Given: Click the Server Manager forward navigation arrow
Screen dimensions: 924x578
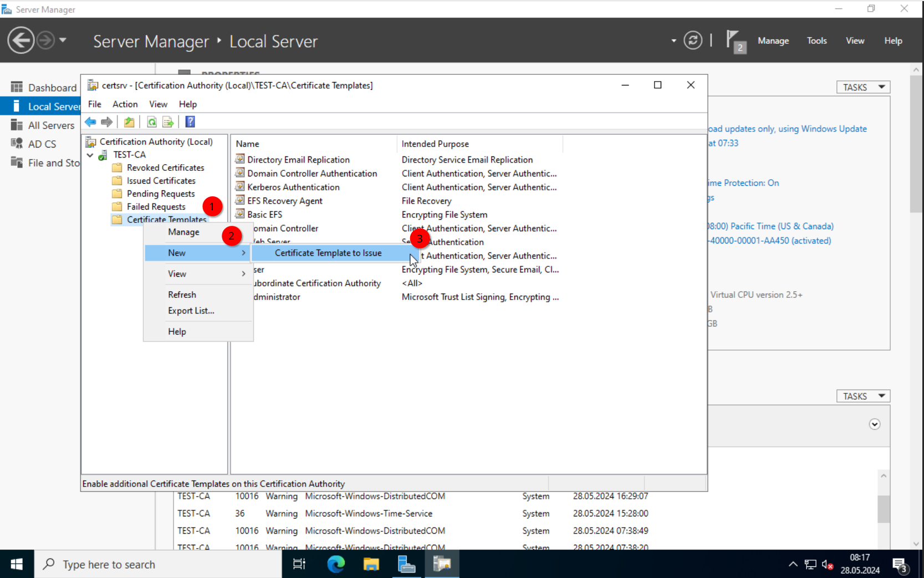Looking at the screenshot, I should 45,40.
